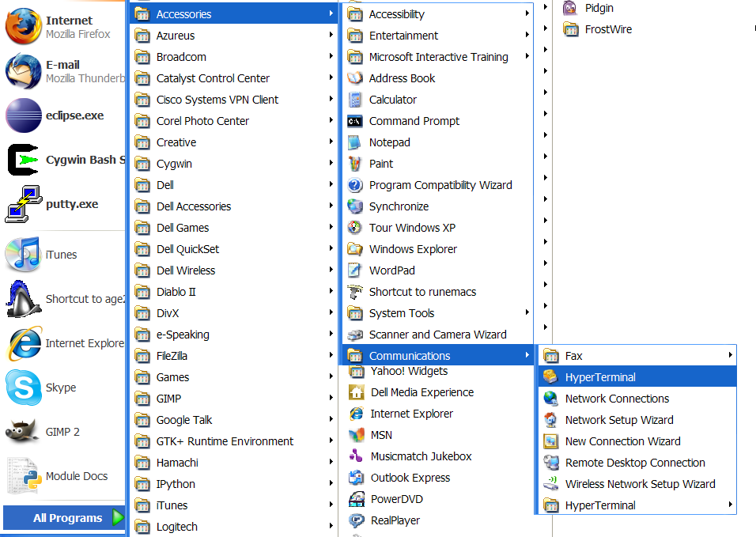Image resolution: width=756 pixels, height=537 pixels.
Task: Open Corel Photo Center folder
Action: pos(234,121)
